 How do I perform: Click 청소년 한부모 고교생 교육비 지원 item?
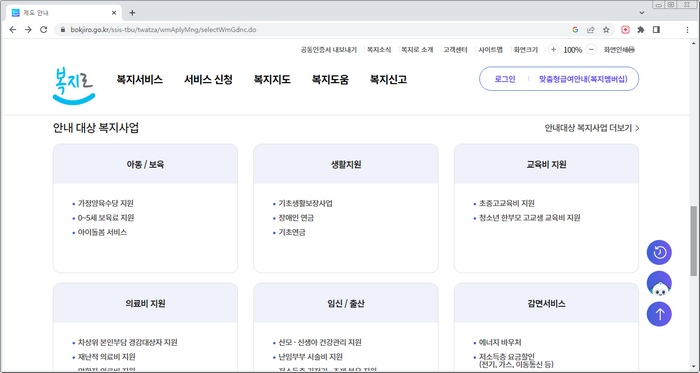529,218
